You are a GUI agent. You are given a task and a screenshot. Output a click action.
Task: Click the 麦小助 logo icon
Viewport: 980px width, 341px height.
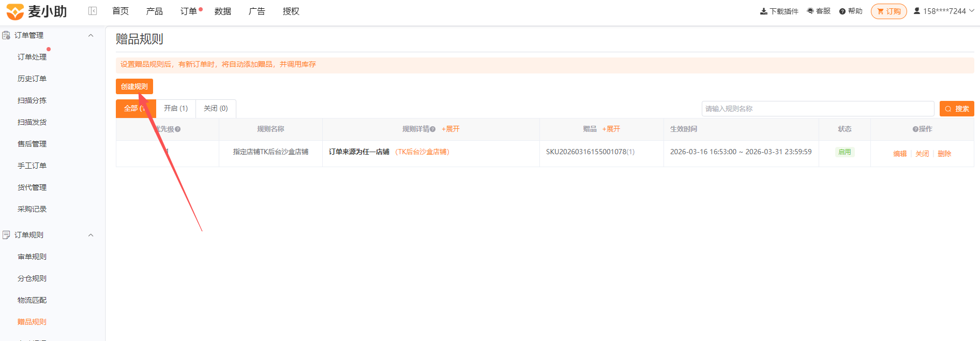[x=15, y=11]
